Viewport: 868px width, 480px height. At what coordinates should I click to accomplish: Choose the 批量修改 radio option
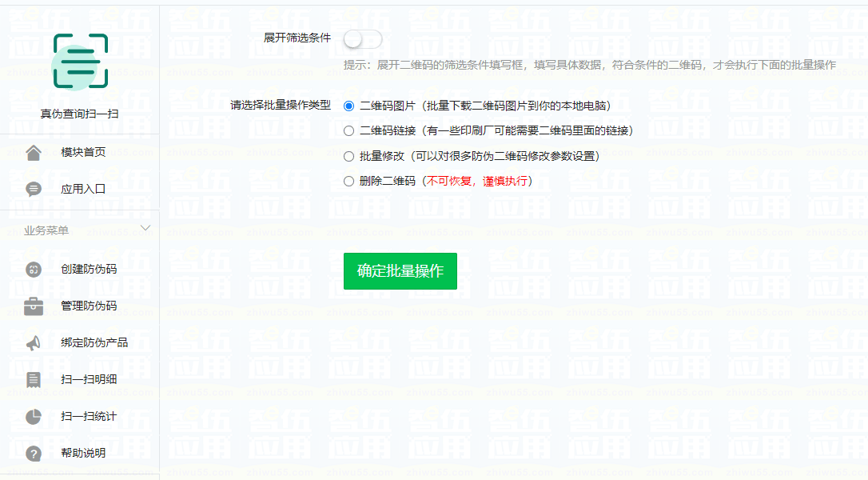[348, 157]
